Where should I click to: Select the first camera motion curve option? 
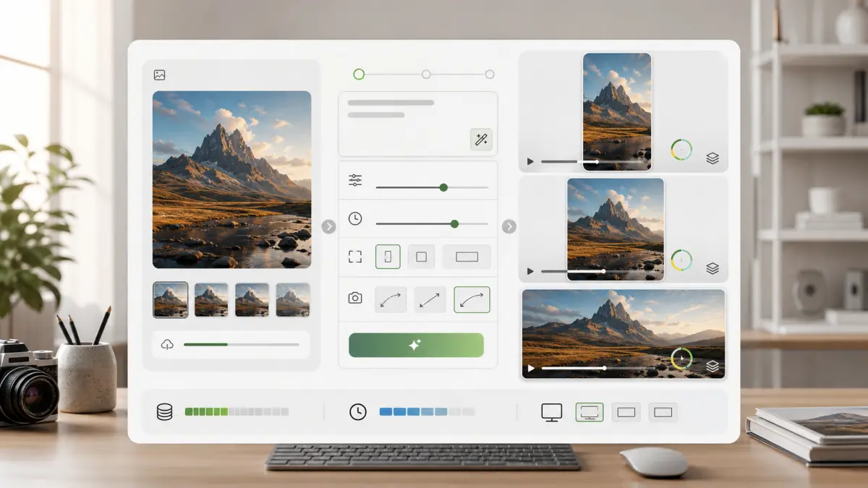pos(391,299)
